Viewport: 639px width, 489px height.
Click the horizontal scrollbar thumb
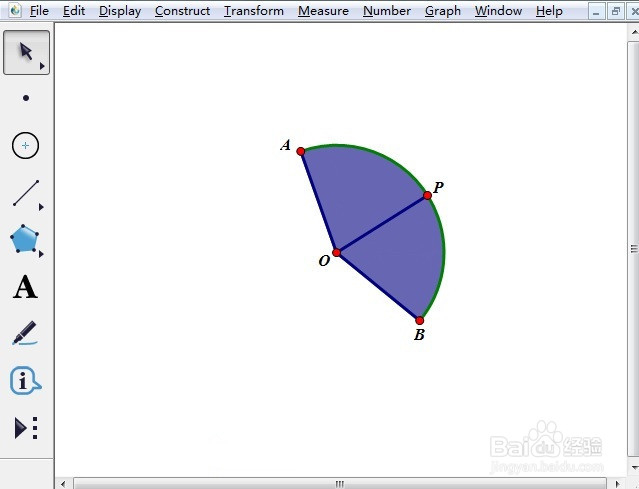(x=339, y=484)
